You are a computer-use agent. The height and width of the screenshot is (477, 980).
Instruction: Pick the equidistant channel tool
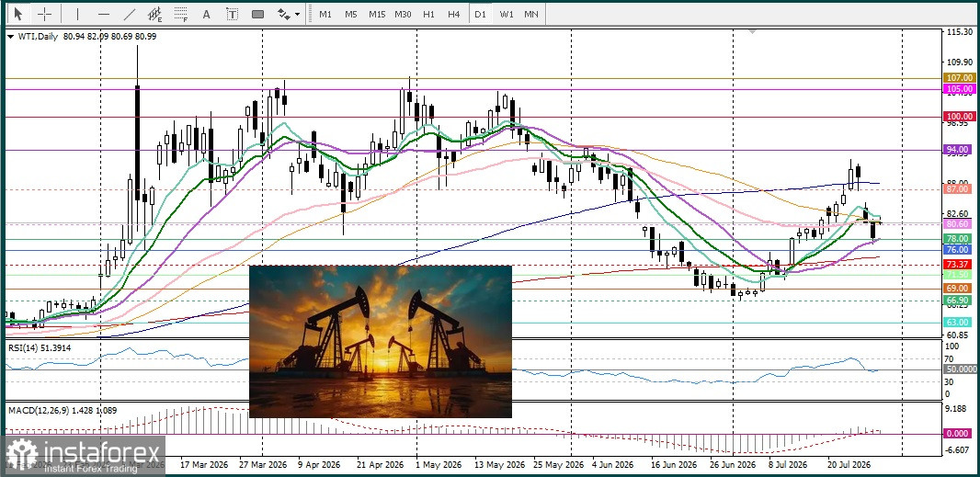coord(155,14)
